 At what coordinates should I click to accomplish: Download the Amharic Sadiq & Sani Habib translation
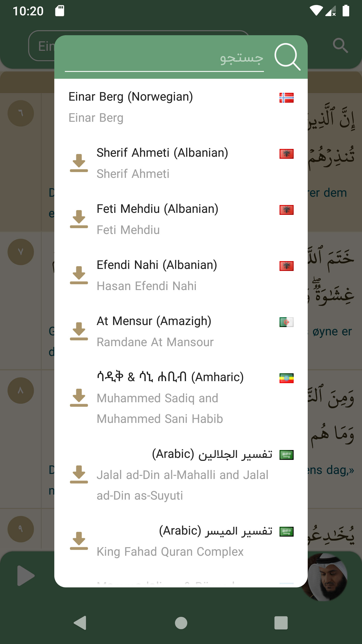click(79, 398)
